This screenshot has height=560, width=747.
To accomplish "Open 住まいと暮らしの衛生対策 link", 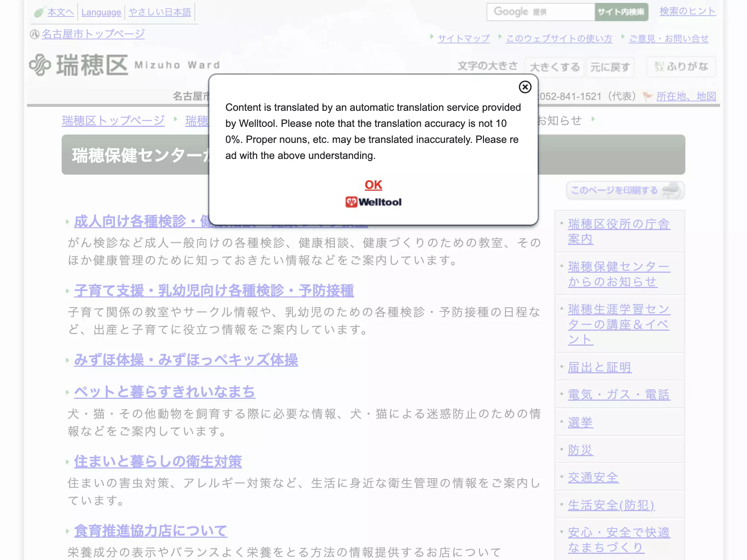I will click(158, 461).
